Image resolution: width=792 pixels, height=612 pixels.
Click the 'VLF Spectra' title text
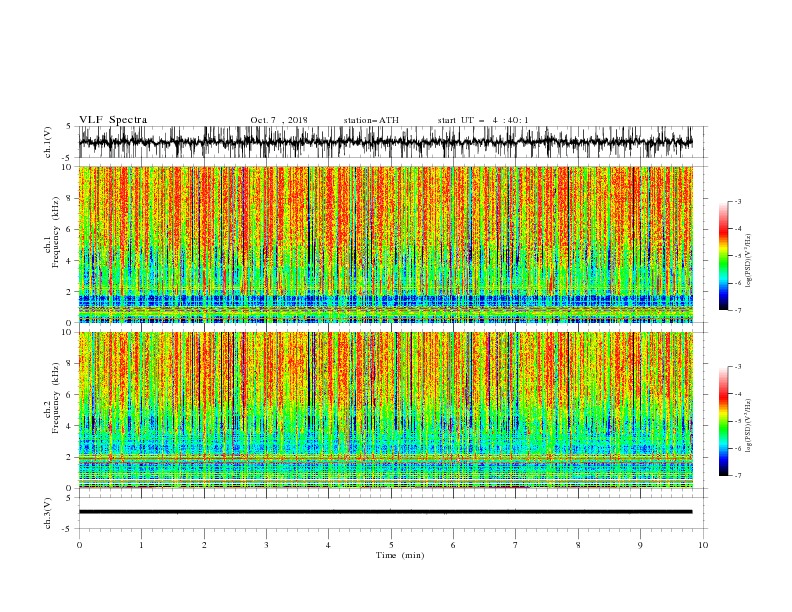point(113,120)
